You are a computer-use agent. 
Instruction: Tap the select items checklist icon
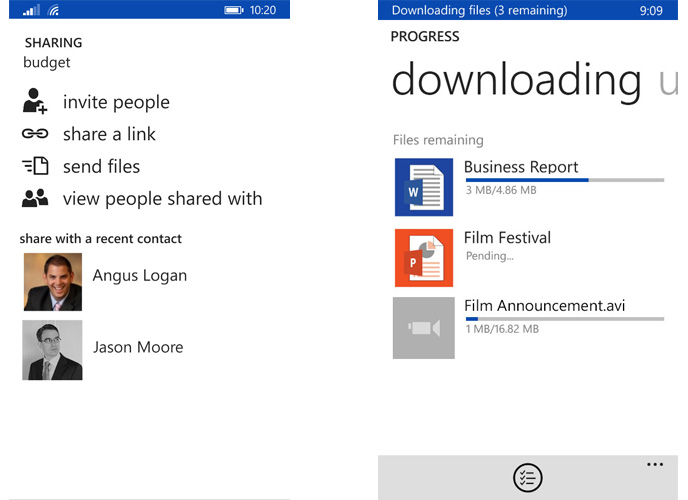coord(527,478)
